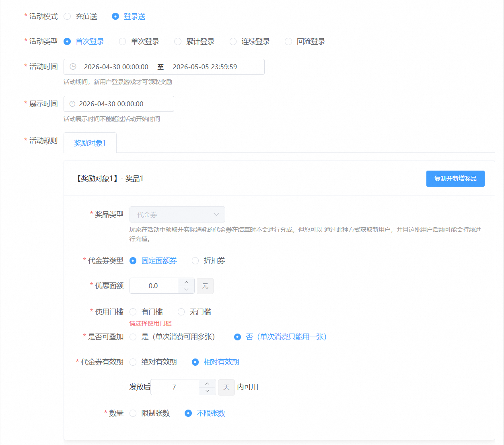Viewport: 504px width, 445px height.
Task: Select 有门槛 for usage threshold
Action: tap(133, 312)
